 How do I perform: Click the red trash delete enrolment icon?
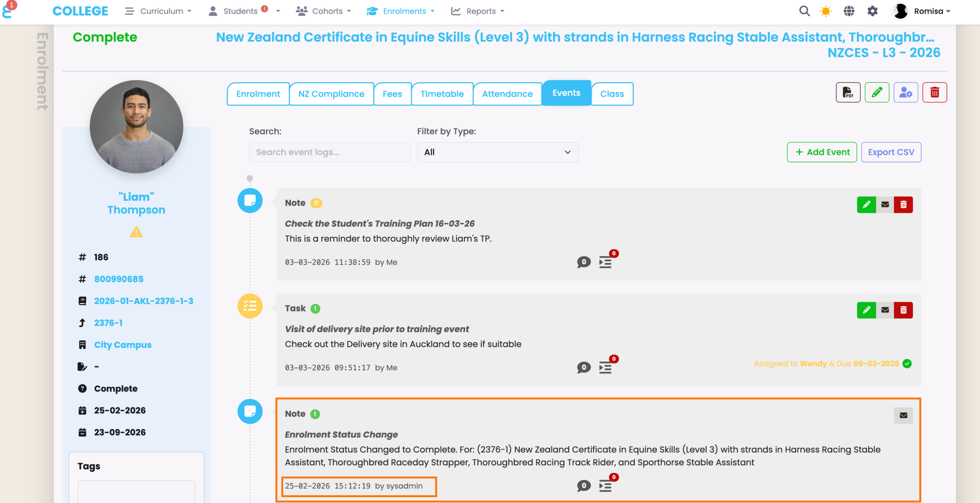(934, 93)
